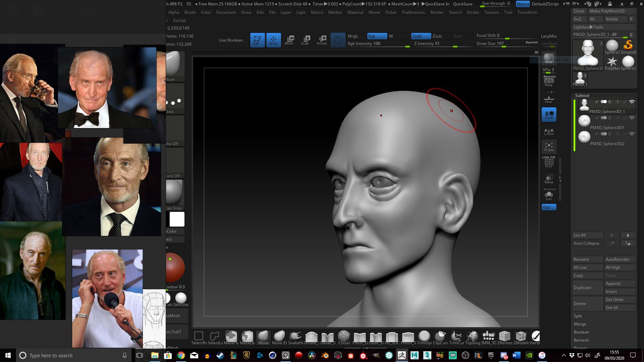Viewport: 644px width, 362px height.
Task: Pick the PolyMesh3D star tool
Action: pos(612,63)
